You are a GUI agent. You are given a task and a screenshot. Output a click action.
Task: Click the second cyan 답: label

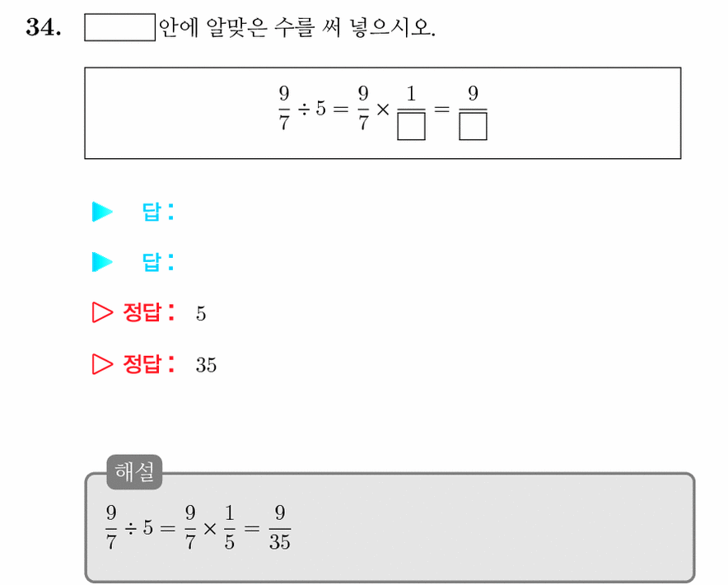click(158, 261)
